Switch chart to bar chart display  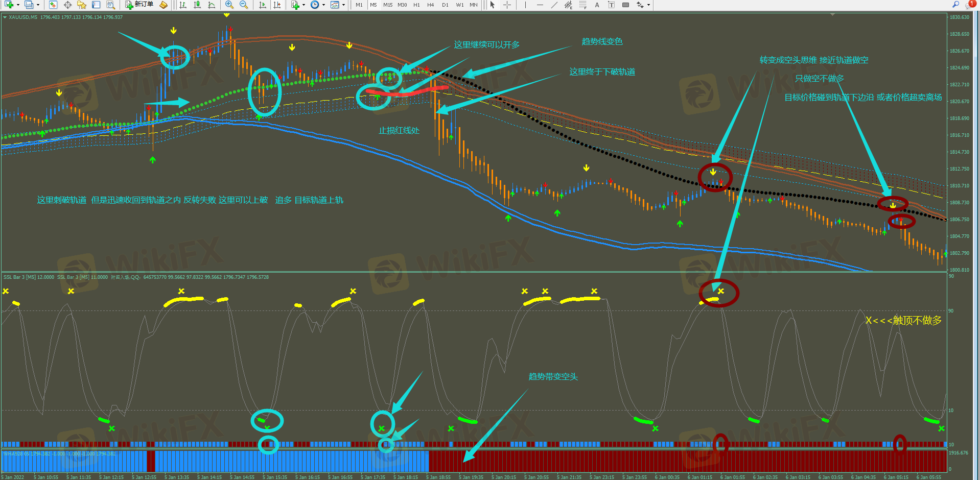coord(183,5)
